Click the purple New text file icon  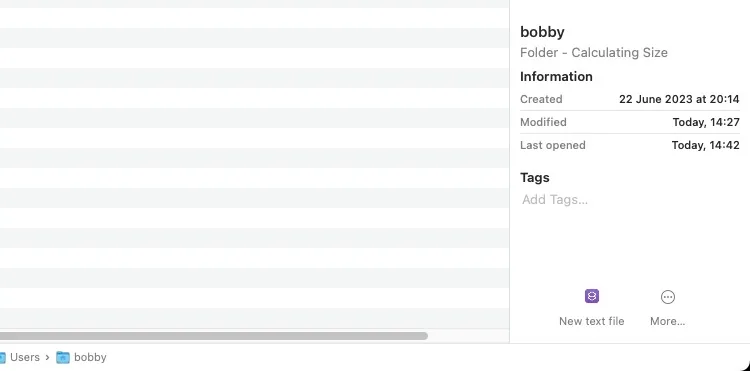pos(592,296)
